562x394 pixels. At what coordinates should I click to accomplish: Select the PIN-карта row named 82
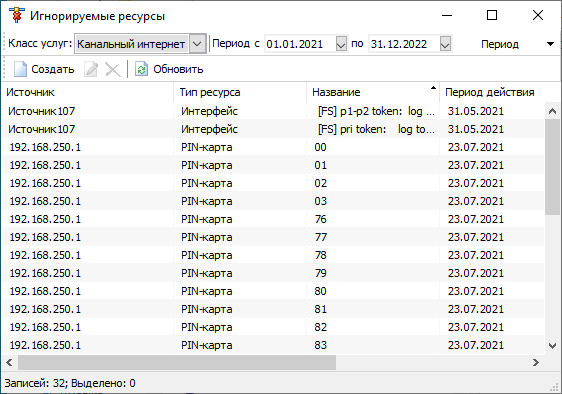click(273, 327)
